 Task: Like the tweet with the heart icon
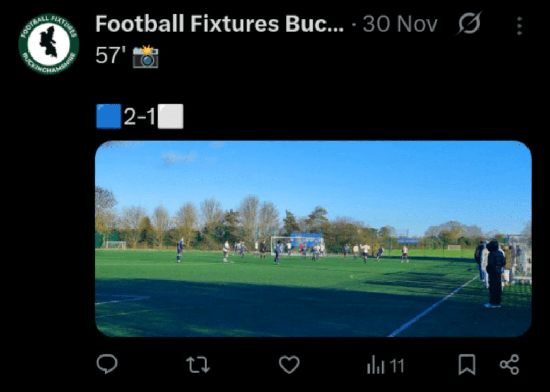point(289,365)
